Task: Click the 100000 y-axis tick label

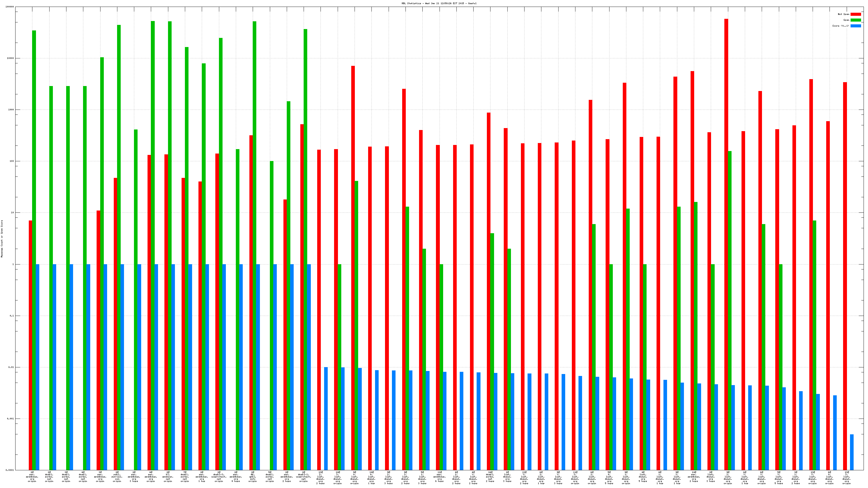Action: coord(10,7)
